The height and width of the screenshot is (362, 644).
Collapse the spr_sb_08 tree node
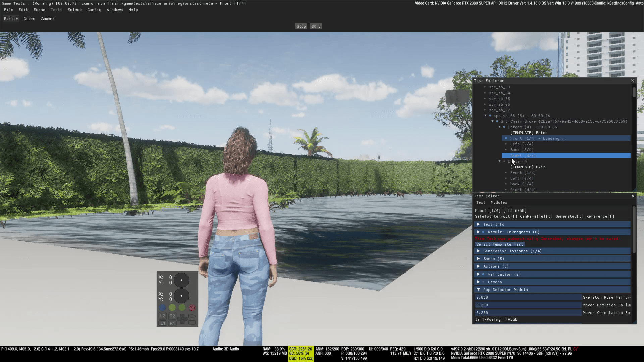(485, 116)
